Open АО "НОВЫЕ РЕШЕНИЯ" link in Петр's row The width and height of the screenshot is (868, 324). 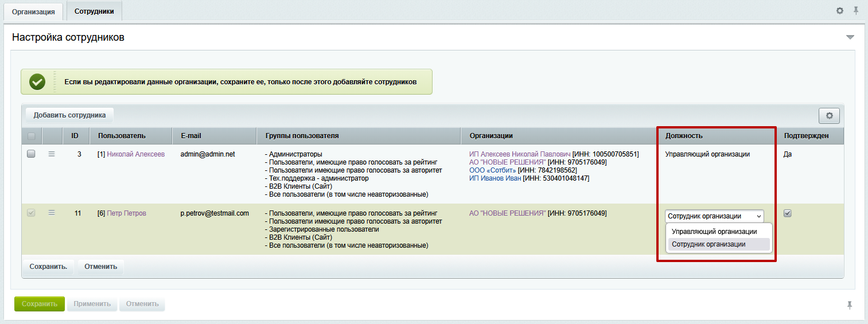click(x=507, y=213)
